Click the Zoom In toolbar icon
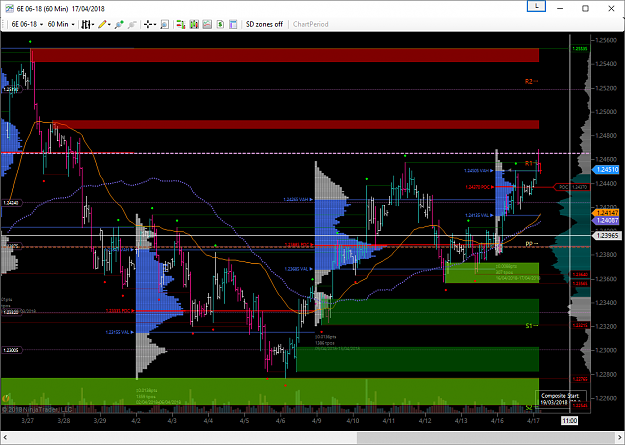The image size is (625, 445). [119, 25]
